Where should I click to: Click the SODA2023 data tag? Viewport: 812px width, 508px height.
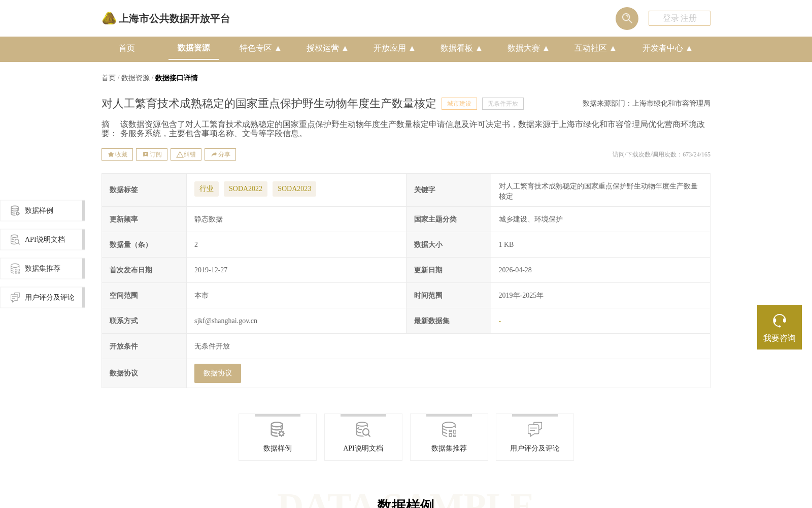294,189
